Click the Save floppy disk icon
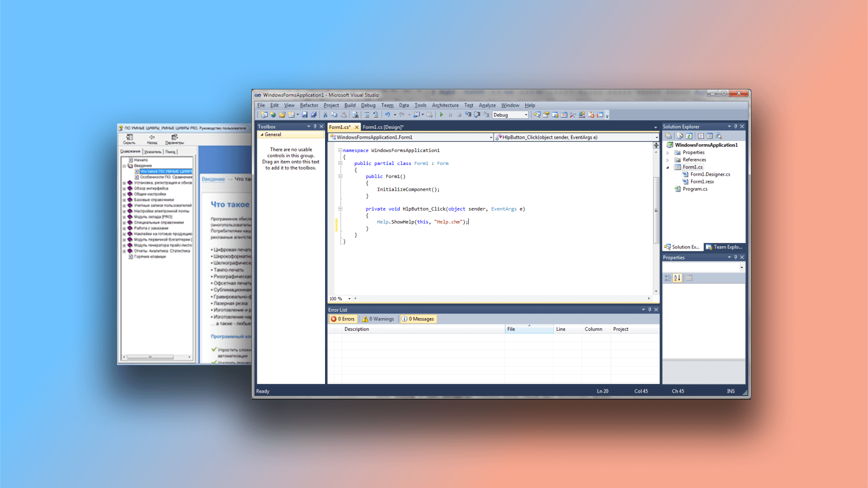The image size is (868, 488). [305, 115]
